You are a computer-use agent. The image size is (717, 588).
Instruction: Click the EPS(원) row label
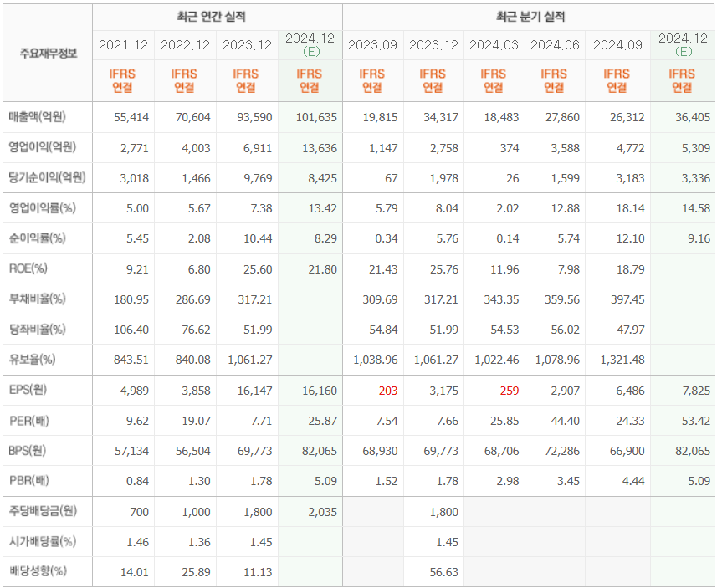(x=28, y=390)
